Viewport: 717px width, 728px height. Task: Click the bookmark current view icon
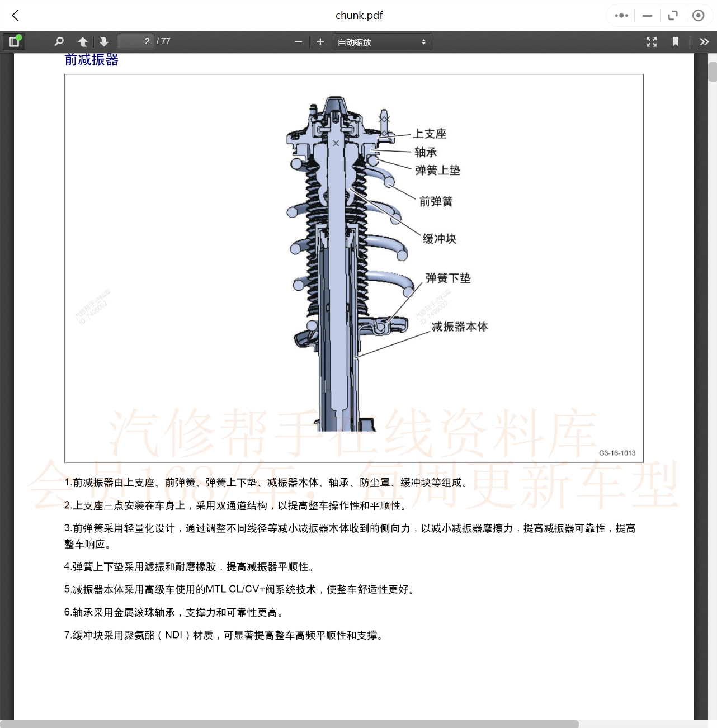click(676, 41)
